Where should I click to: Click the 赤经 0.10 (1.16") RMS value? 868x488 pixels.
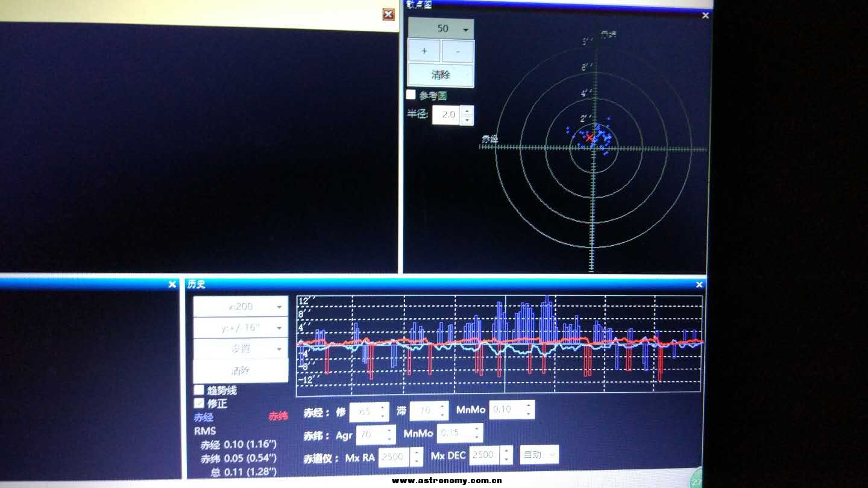point(238,445)
